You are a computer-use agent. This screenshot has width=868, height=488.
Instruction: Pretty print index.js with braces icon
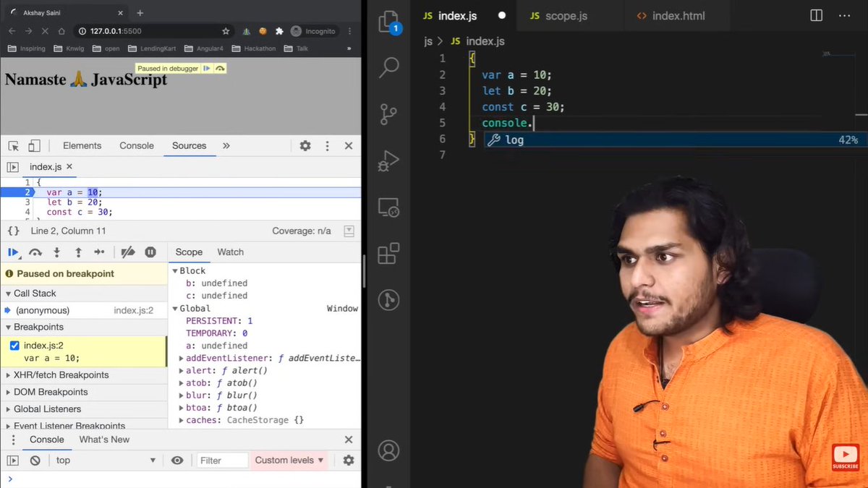click(x=14, y=231)
